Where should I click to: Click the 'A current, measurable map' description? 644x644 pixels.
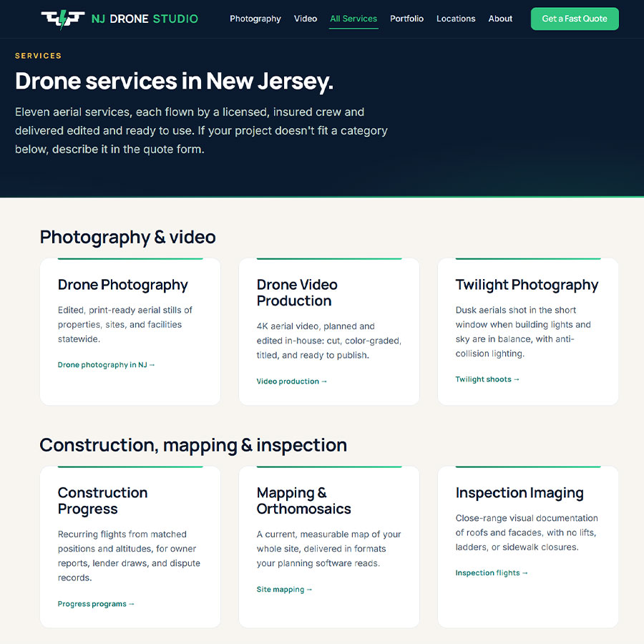[328, 549]
